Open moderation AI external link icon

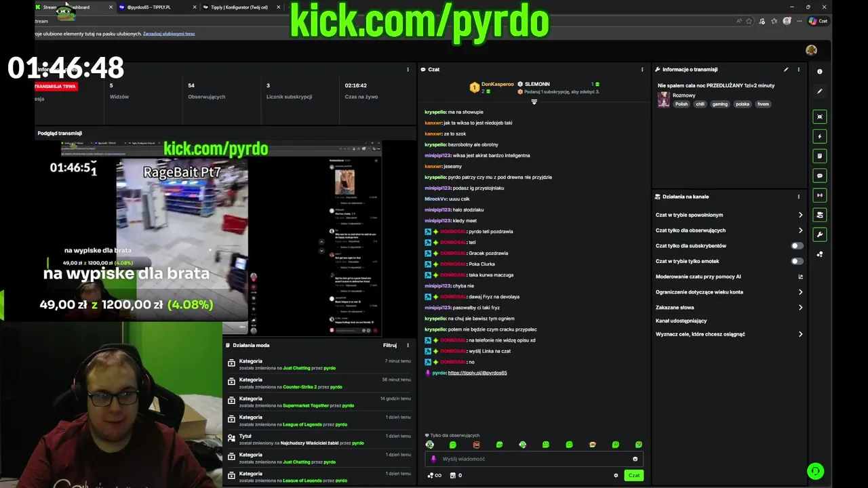[800, 277]
